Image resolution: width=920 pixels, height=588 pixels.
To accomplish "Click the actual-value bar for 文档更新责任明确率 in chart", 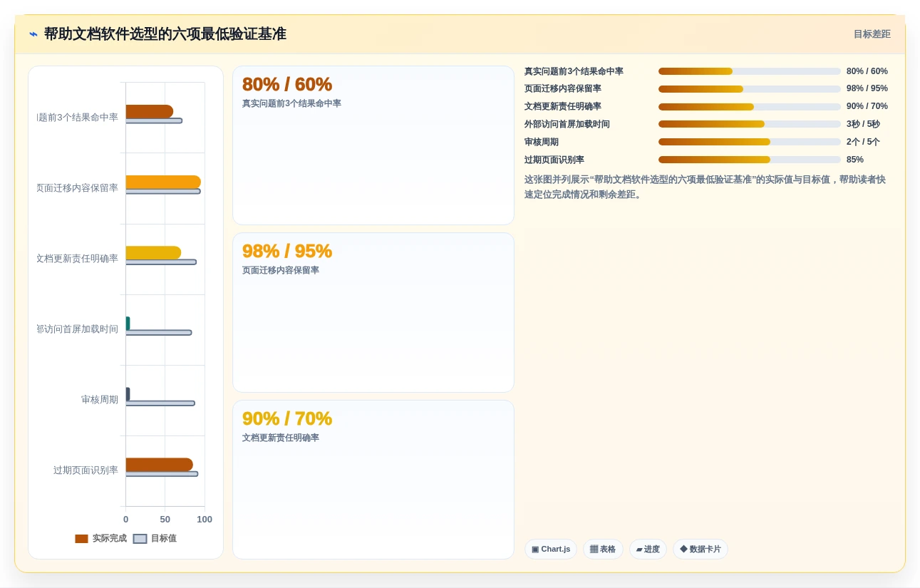I will pyautogui.click(x=153, y=252).
